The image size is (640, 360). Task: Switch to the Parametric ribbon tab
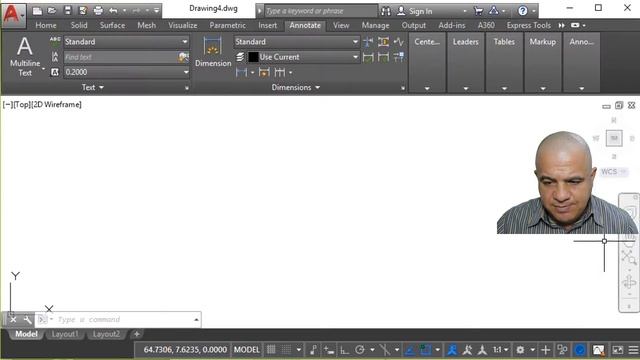click(x=227, y=25)
